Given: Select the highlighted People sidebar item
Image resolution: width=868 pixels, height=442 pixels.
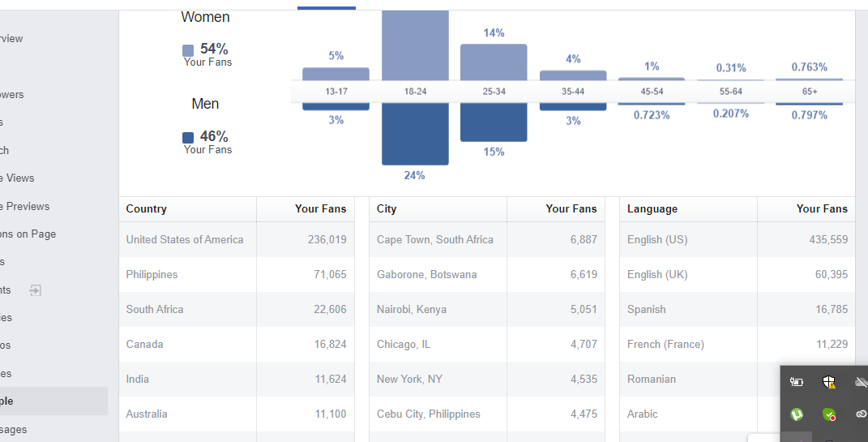Looking at the screenshot, I should point(53,401).
